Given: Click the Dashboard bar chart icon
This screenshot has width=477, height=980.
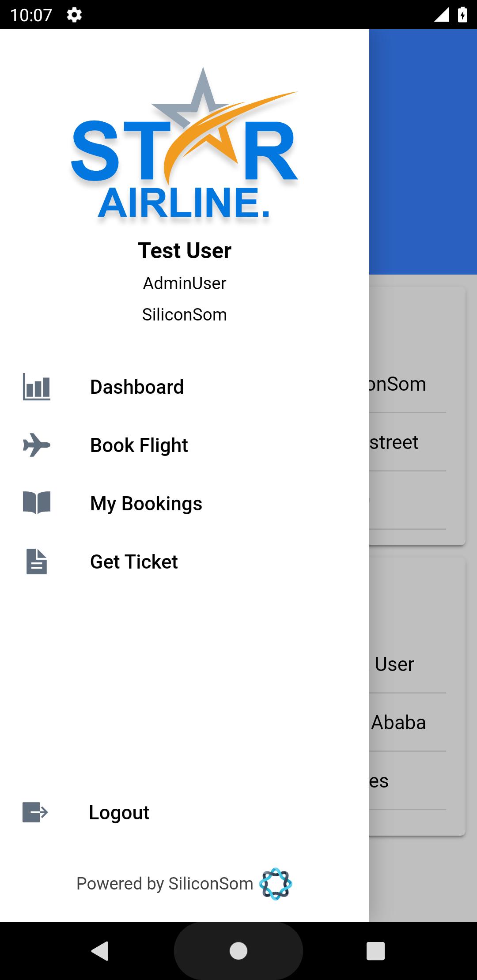Looking at the screenshot, I should pyautogui.click(x=37, y=387).
